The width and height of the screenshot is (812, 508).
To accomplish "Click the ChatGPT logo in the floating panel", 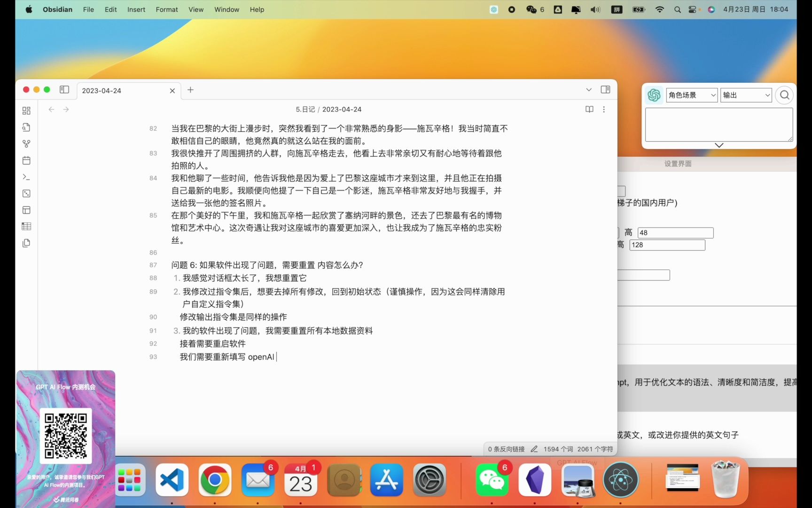I will pos(654,95).
